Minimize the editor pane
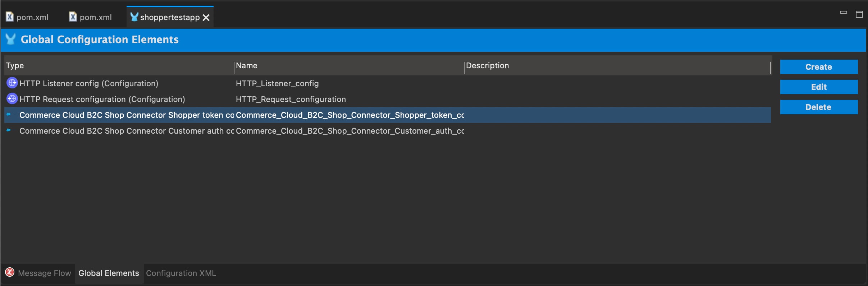 pos(844,13)
